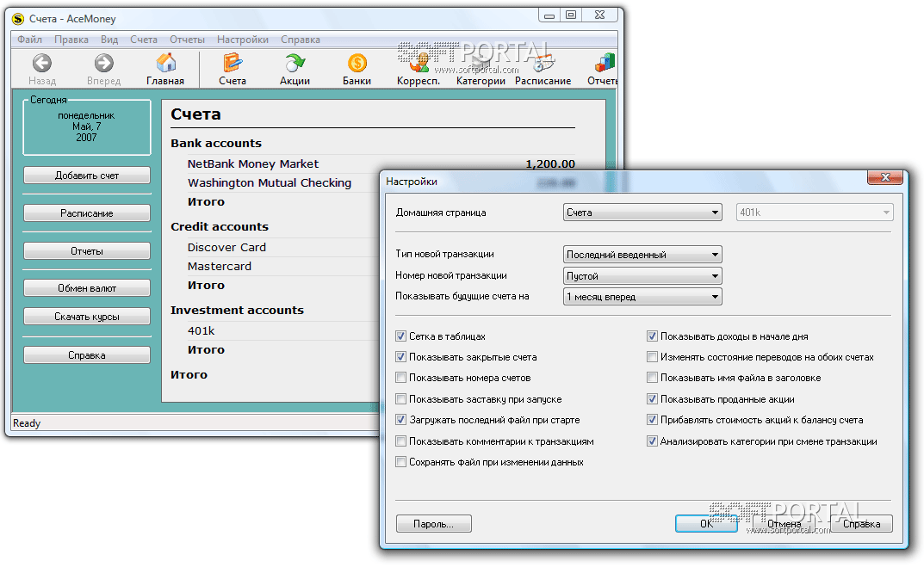Select the 'Mastercard' account
Viewport: 924px width, 567px height.
[x=220, y=266]
